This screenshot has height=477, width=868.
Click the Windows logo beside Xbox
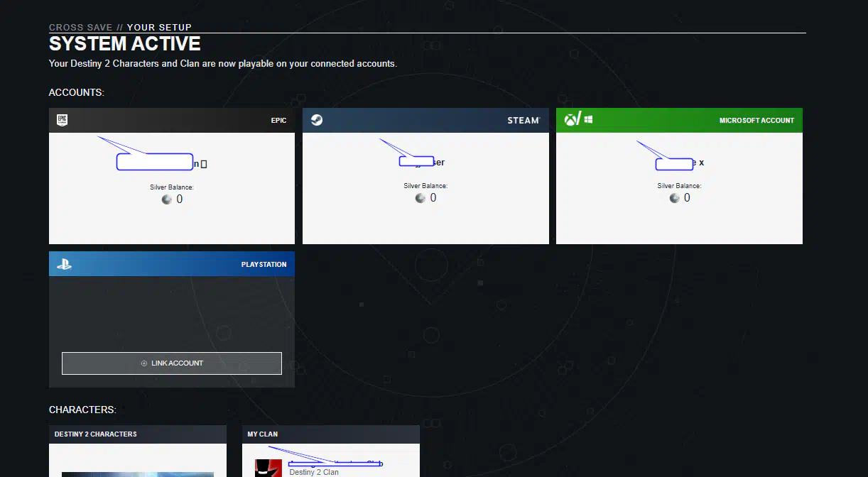588,120
